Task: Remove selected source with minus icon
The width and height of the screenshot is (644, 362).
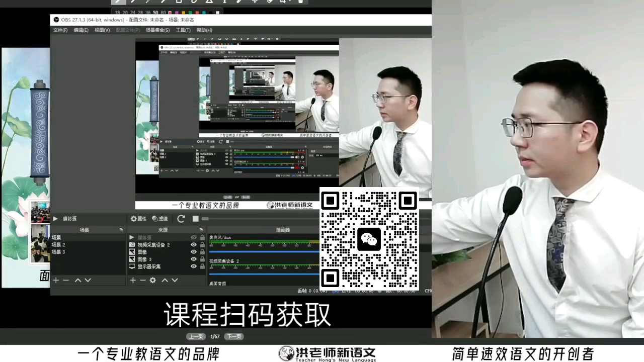Action: tap(143, 280)
